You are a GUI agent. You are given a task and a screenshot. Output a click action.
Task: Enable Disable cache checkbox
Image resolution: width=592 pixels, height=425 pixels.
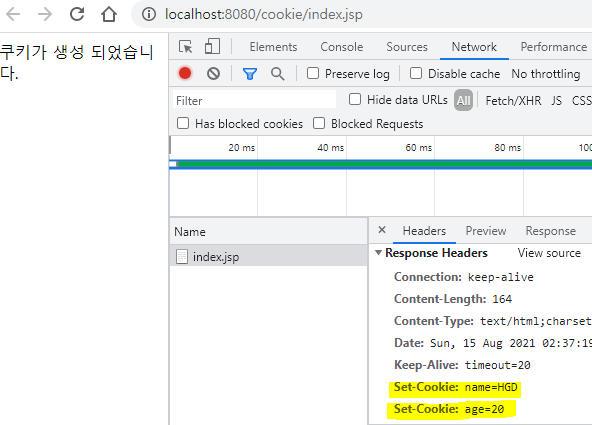tap(416, 73)
